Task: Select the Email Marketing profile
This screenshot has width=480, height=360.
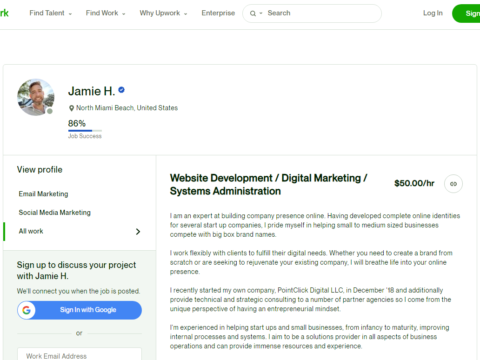Action: tap(43, 194)
